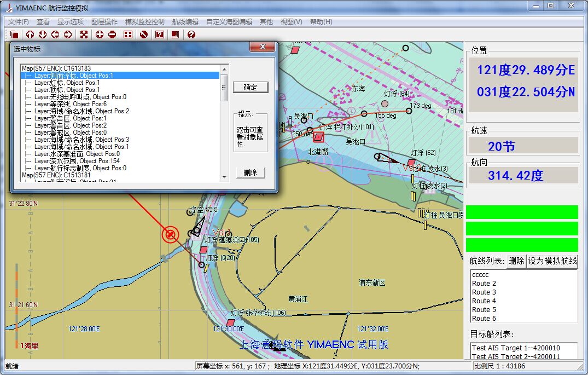Open the 视图(V) menu
The width and height of the screenshot is (588, 375).
[x=292, y=22]
